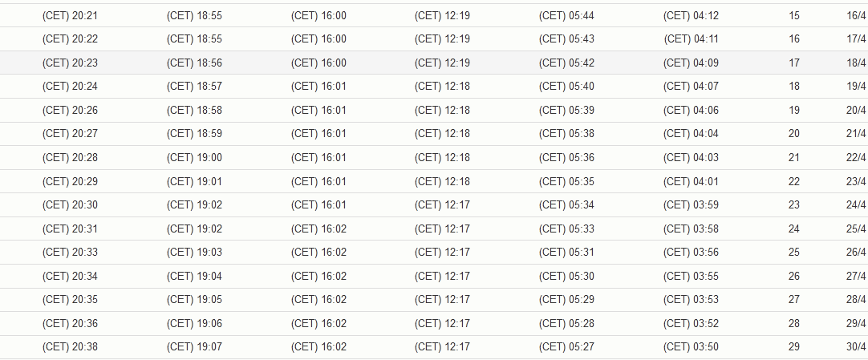Viewport: 868px width, 360px height.
Task: Select the 20:27 time cell
Action: pos(70,134)
